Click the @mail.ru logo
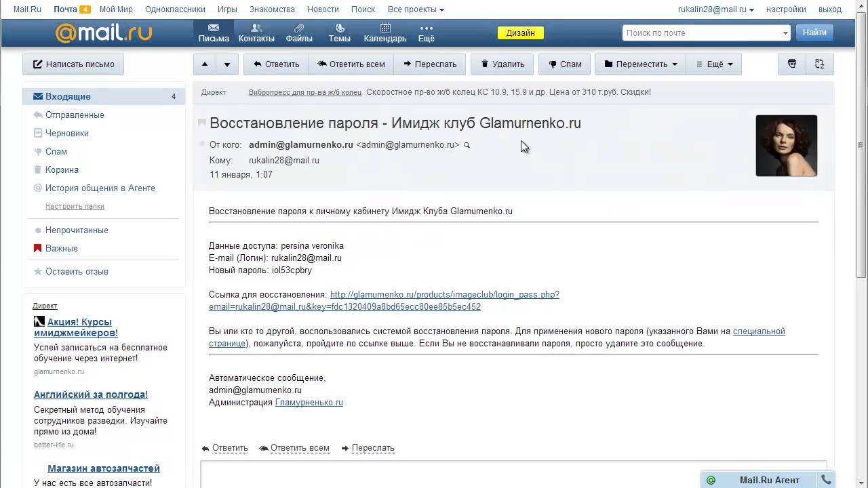The height and width of the screenshot is (488, 868). [x=103, y=33]
